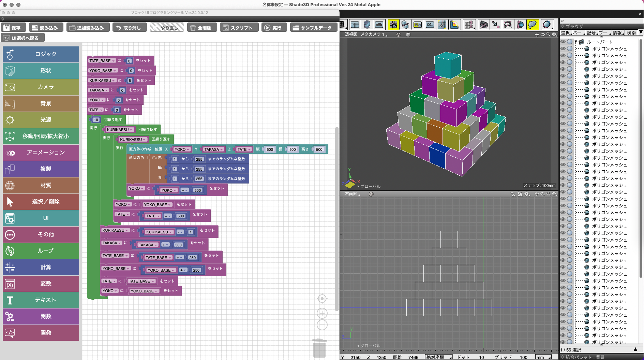Center the block workspace with crosshair icon
The image size is (644, 360).
[322, 299]
